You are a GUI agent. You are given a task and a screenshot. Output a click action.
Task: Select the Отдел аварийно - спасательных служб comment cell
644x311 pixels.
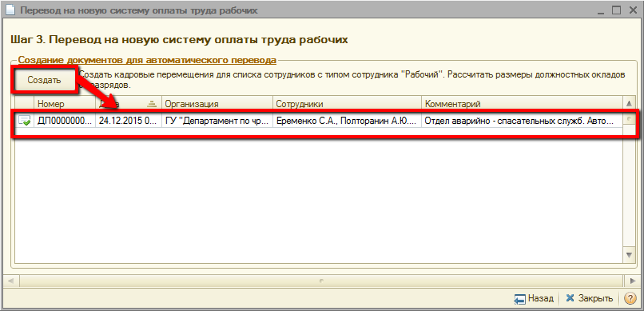tap(523, 122)
